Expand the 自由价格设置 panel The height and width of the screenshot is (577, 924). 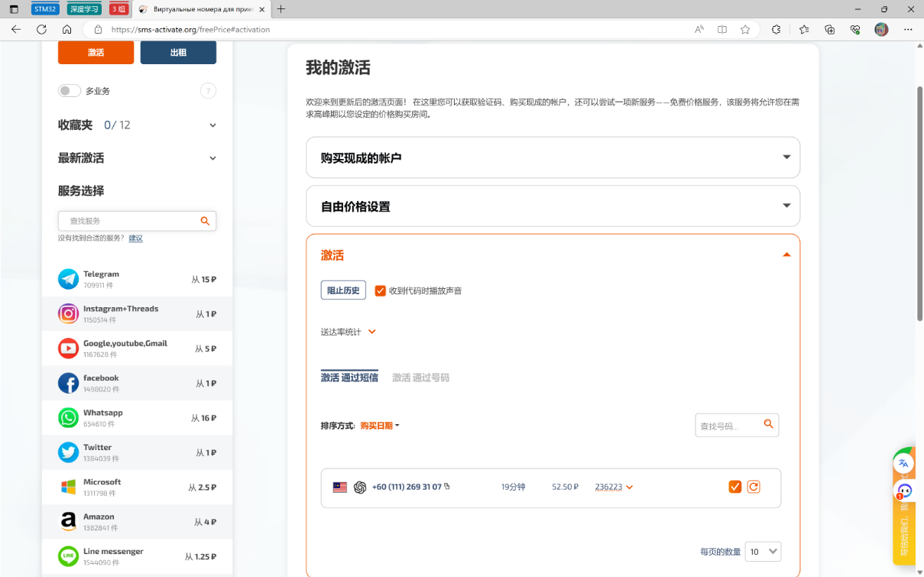tap(553, 206)
